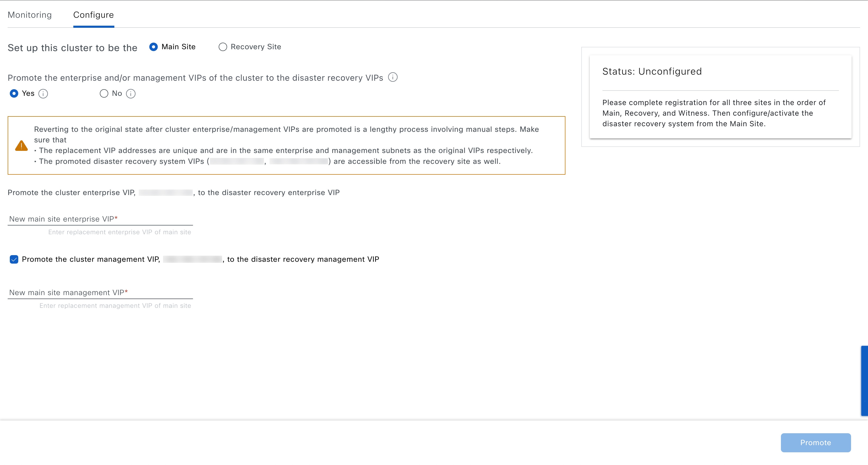Click the 'Promote the cluster enterprise VIP' text
The image size is (868, 465).
(71, 192)
